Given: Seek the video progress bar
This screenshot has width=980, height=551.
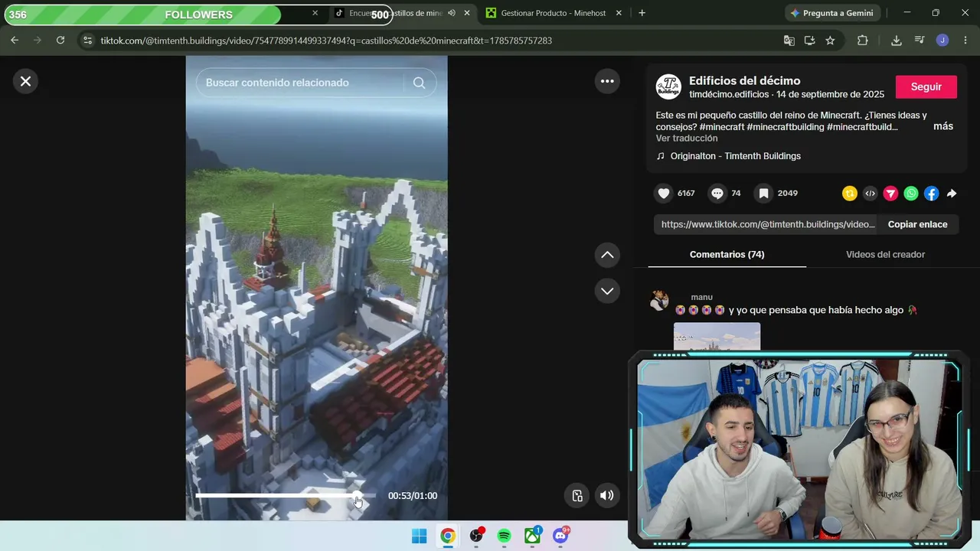Looking at the screenshot, I should (x=286, y=496).
